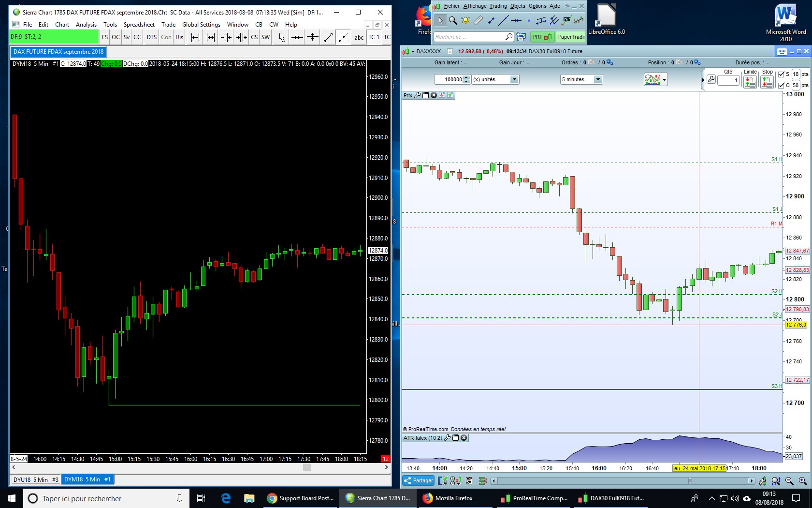Select the horizontal line drawing tool

[x=516, y=20]
